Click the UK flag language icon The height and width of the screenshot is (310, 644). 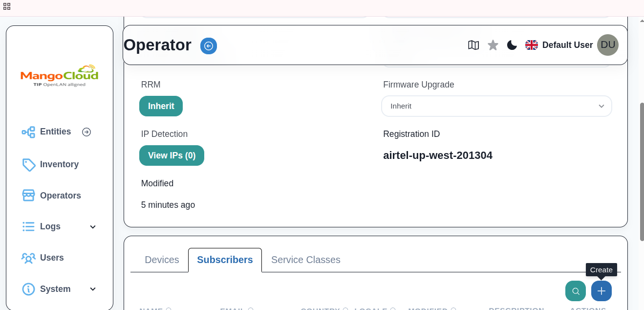(x=531, y=45)
